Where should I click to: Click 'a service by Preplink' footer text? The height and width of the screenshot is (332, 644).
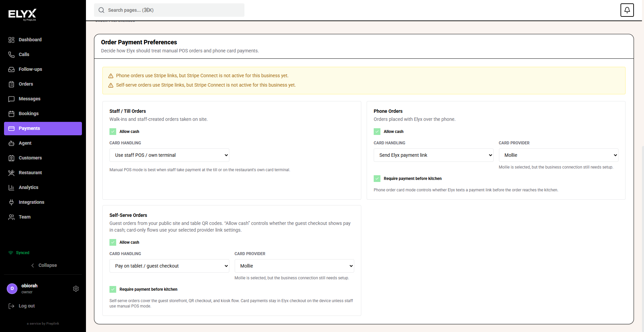point(43,324)
